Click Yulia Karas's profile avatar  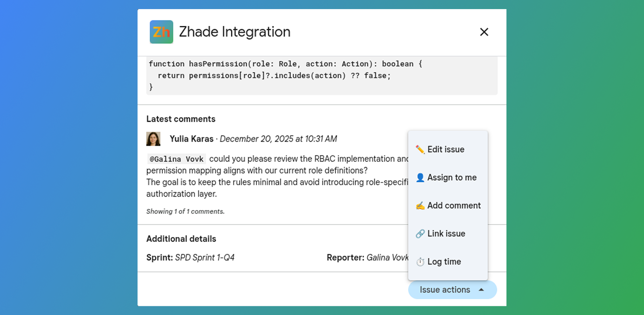coord(153,139)
